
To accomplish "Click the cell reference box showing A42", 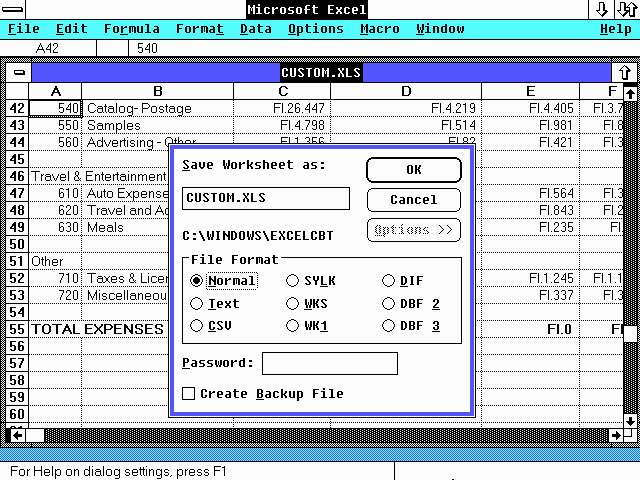I will (48, 48).
